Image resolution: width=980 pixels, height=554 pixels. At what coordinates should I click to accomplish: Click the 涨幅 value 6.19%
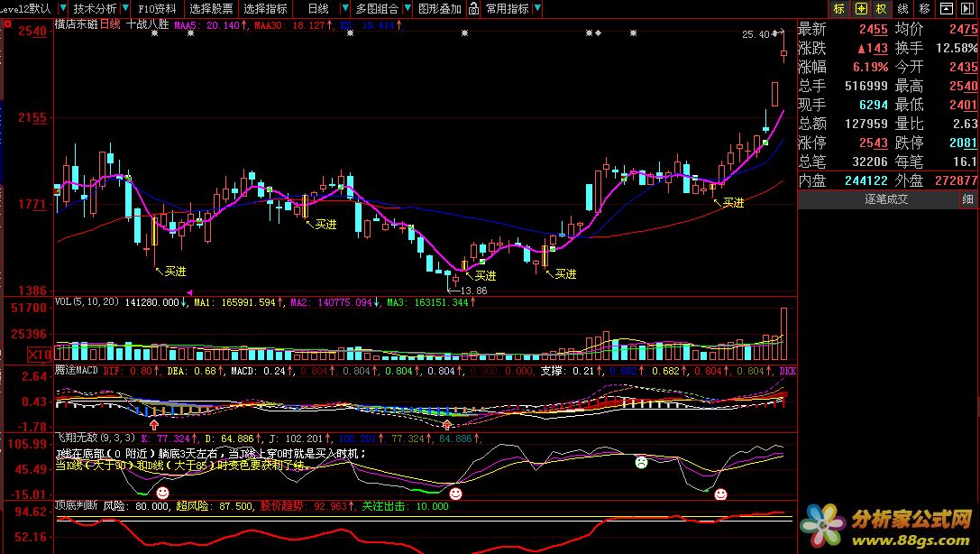(871, 67)
